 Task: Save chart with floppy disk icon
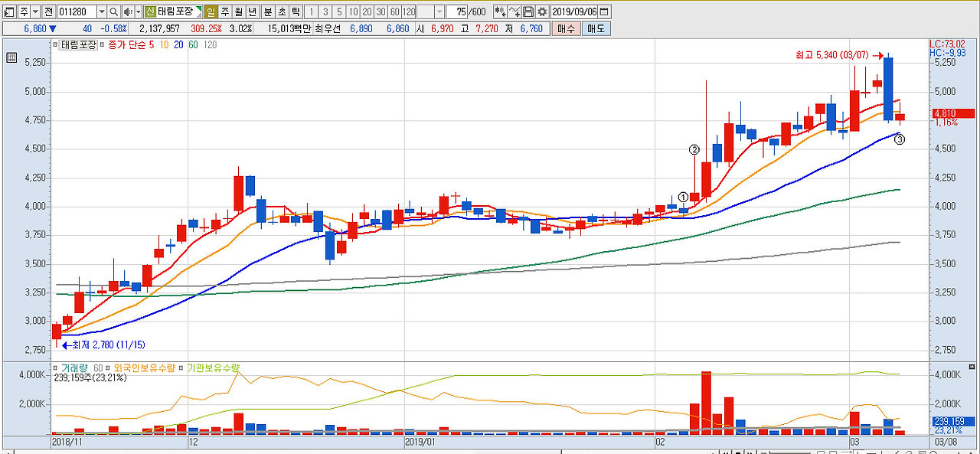tap(528, 12)
